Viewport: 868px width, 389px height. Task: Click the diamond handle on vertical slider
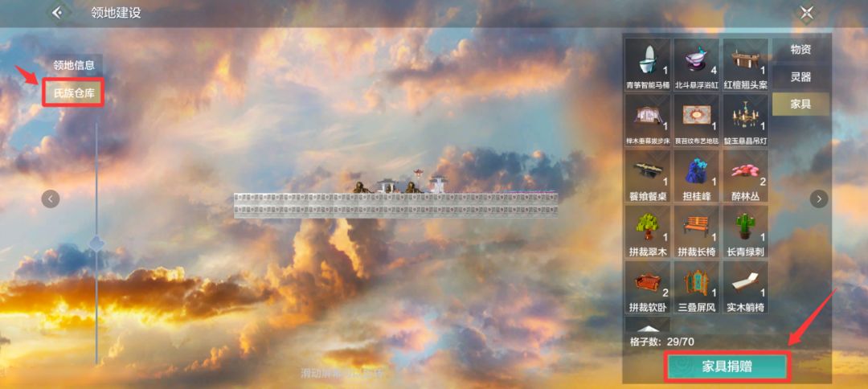(97, 243)
